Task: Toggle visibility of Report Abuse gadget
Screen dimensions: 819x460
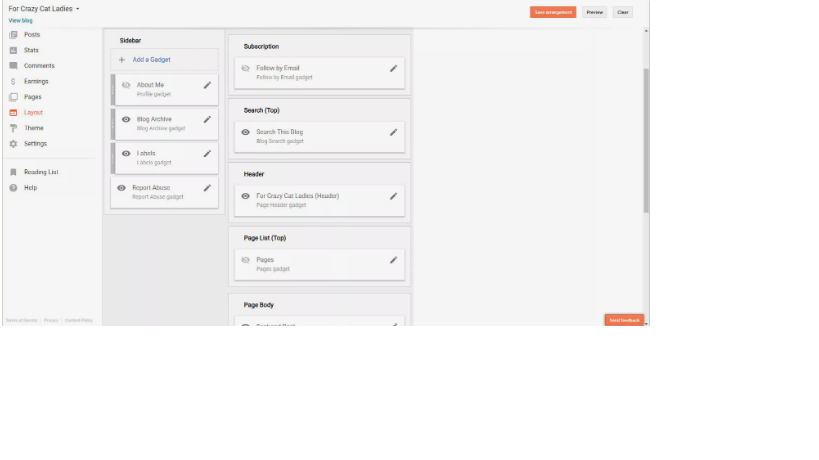Action: tap(121, 188)
